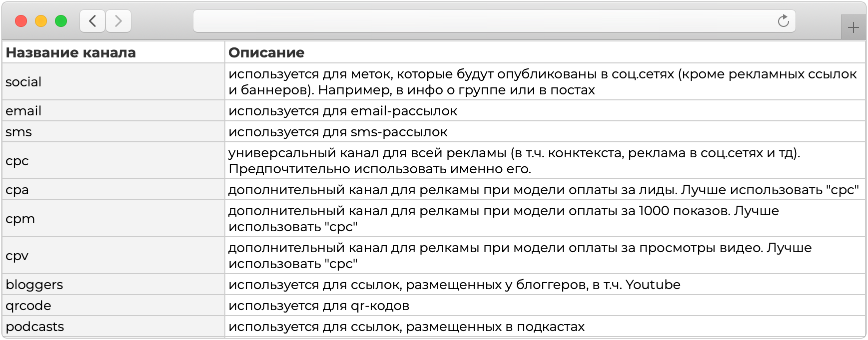Screen dimensions: 868x340
Task: Select the "bloggers" channel name cell
Action: click(34, 285)
